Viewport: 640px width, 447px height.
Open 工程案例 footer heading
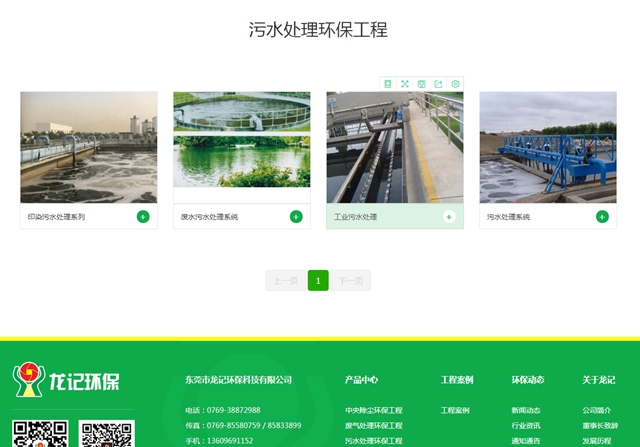point(457,380)
